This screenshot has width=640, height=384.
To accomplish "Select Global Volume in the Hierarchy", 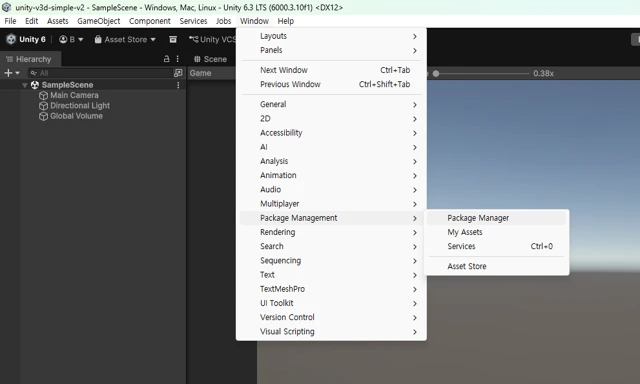I will 76,116.
